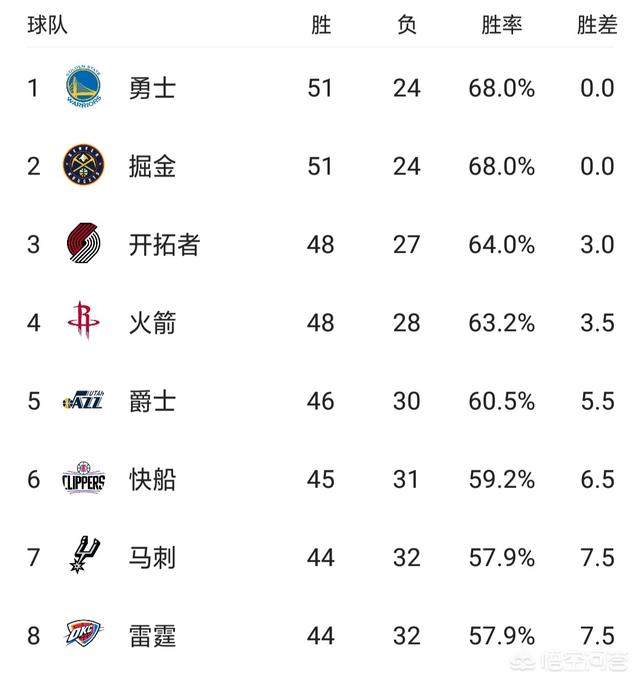The image size is (640, 683).
Task: Click the Utah Jazz logo
Action: coord(84,400)
